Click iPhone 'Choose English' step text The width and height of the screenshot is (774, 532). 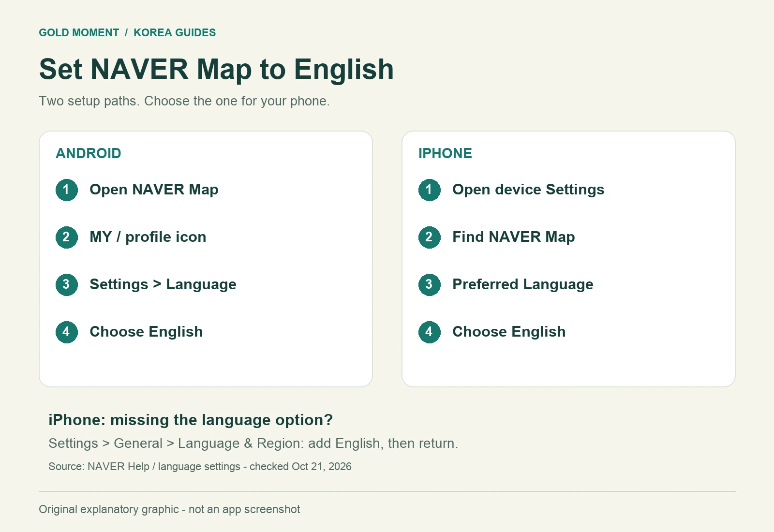[x=509, y=332]
